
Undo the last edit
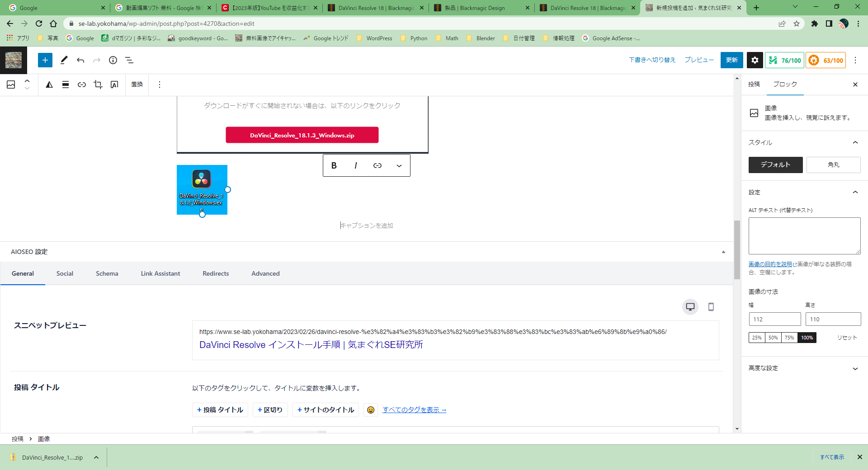(x=80, y=60)
